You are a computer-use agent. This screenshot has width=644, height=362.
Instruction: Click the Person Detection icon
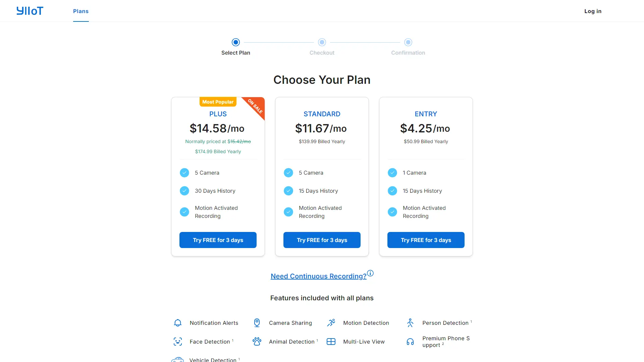point(410,322)
